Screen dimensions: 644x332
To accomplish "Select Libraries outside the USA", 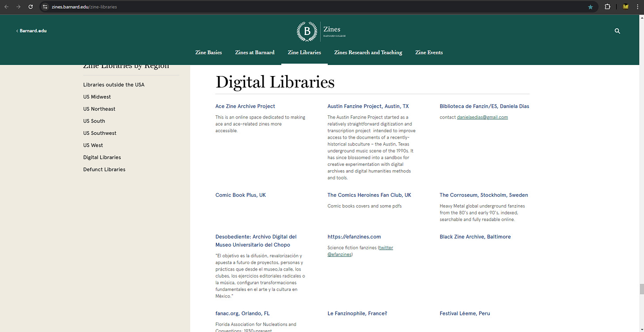I will (114, 84).
